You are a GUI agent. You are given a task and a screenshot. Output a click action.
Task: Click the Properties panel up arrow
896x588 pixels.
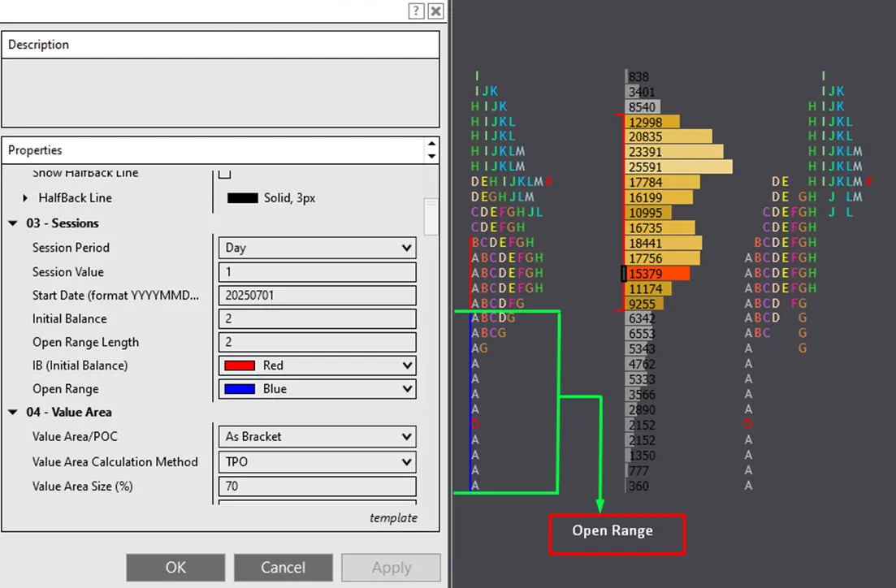coord(431,145)
